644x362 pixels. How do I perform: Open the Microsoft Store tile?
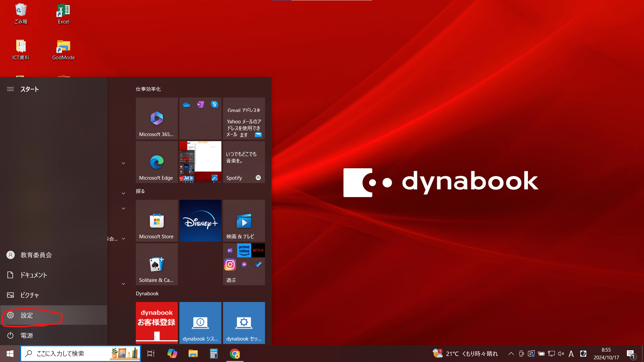pos(157,221)
